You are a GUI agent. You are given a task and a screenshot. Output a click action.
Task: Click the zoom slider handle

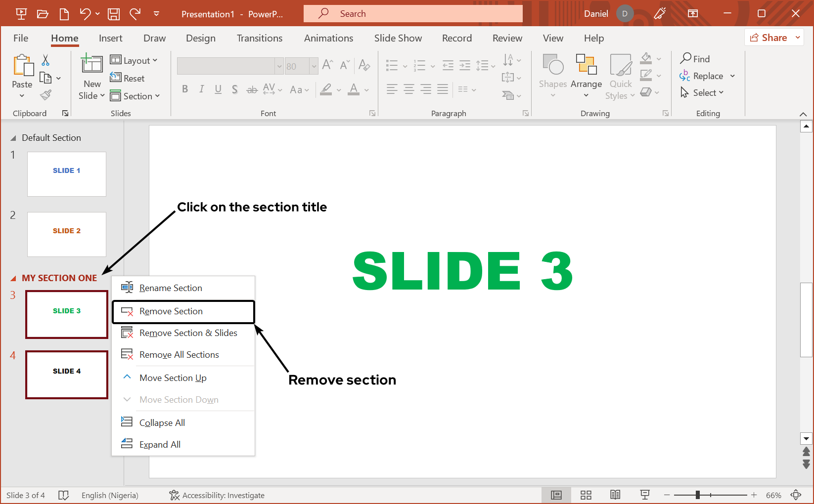pyautogui.click(x=697, y=495)
